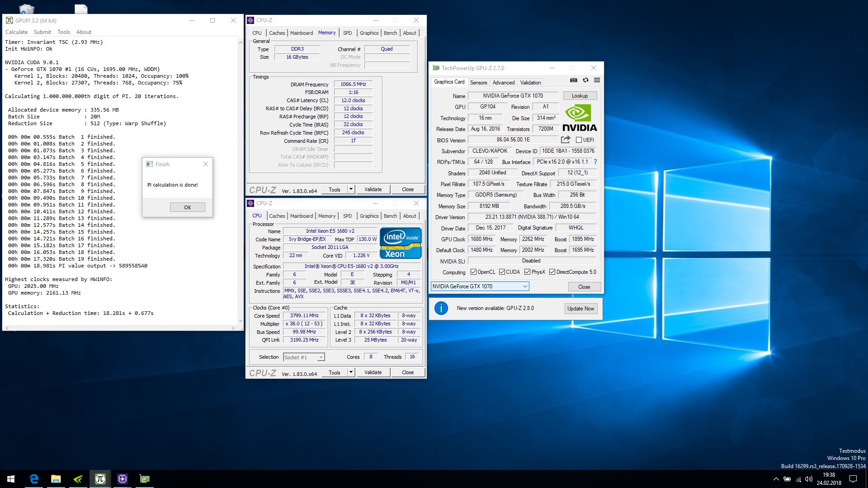Screen dimensions: 868x488
Task: Click the GPU-Z refresh icon
Action: 585,80
